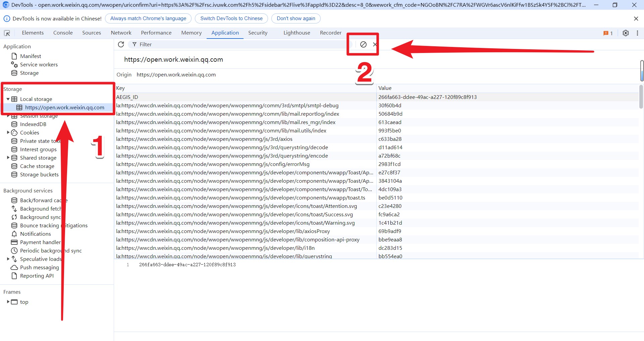Select the IndexedDB item

point(33,124)
